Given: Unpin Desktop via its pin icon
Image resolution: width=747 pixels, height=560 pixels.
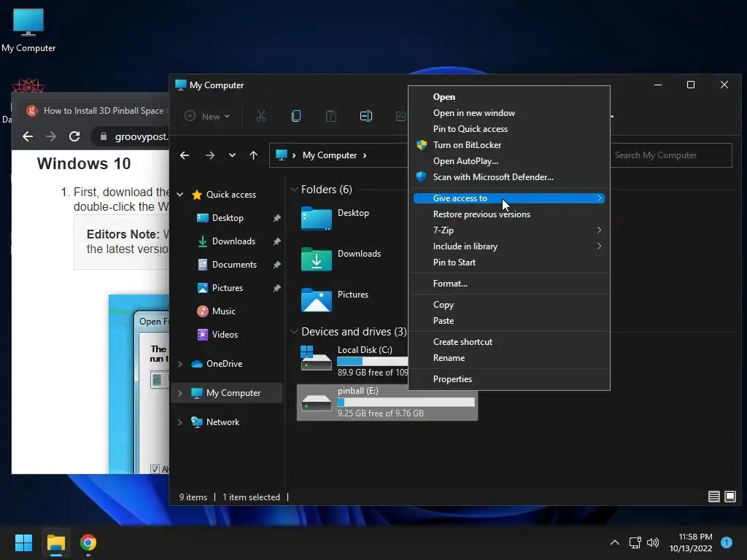Looking at the screenshot, I should tap(276, 218).
